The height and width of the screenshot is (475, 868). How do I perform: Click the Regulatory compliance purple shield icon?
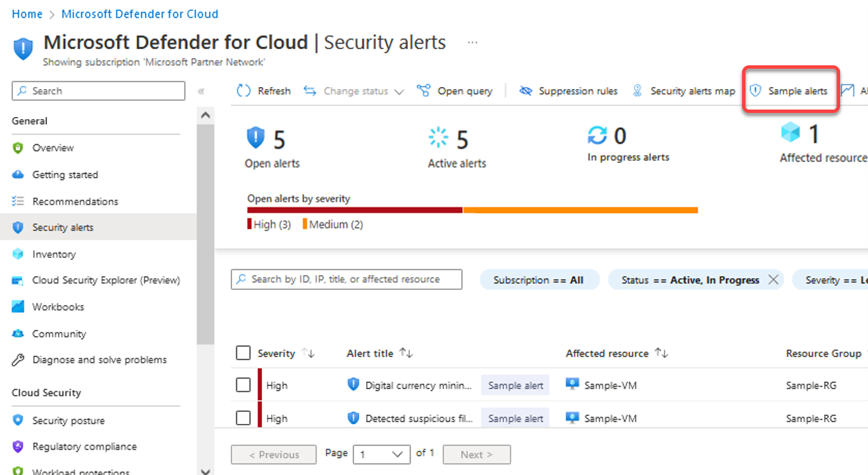tap(18, 446)
